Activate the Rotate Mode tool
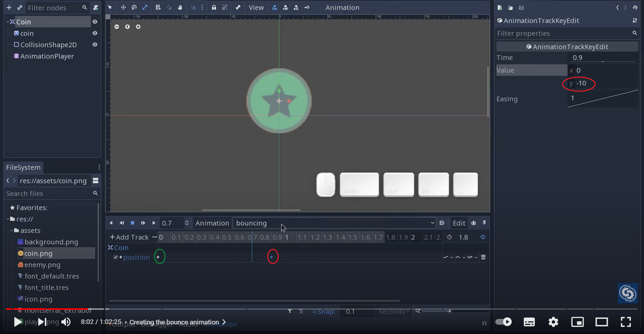The height and width of the screenshot is (334, 644). pos(134,8)
